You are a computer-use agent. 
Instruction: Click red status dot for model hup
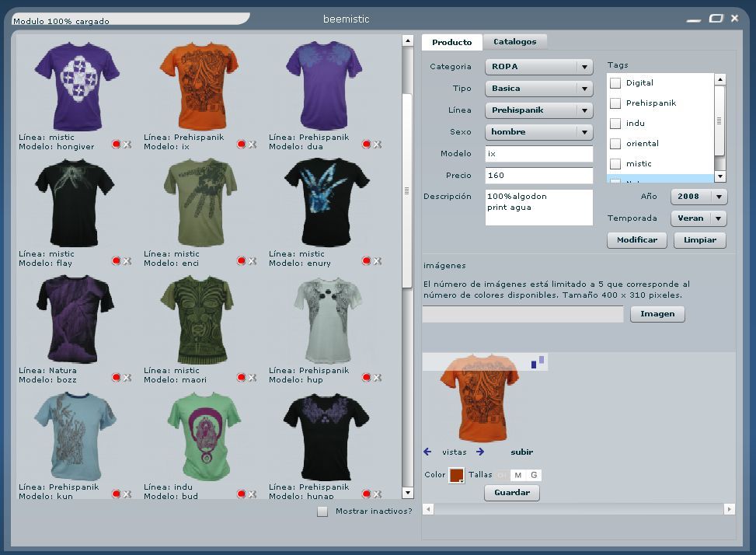[x=367, y=378]
